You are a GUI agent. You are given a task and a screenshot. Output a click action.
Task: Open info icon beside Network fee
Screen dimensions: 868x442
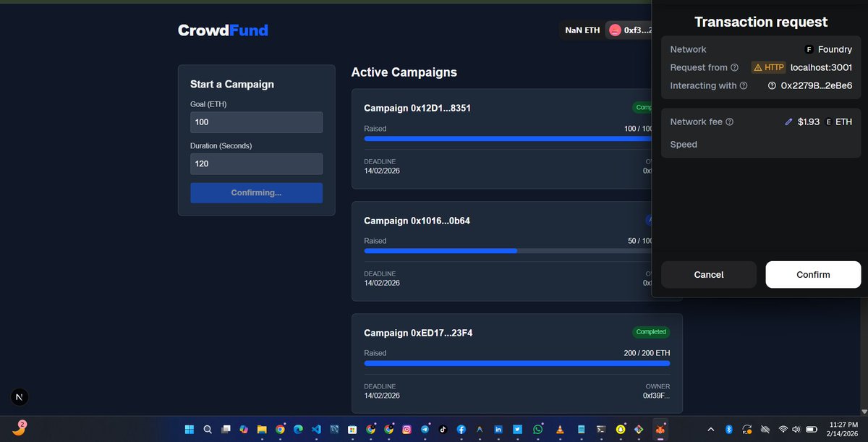(x=729, y=122)
